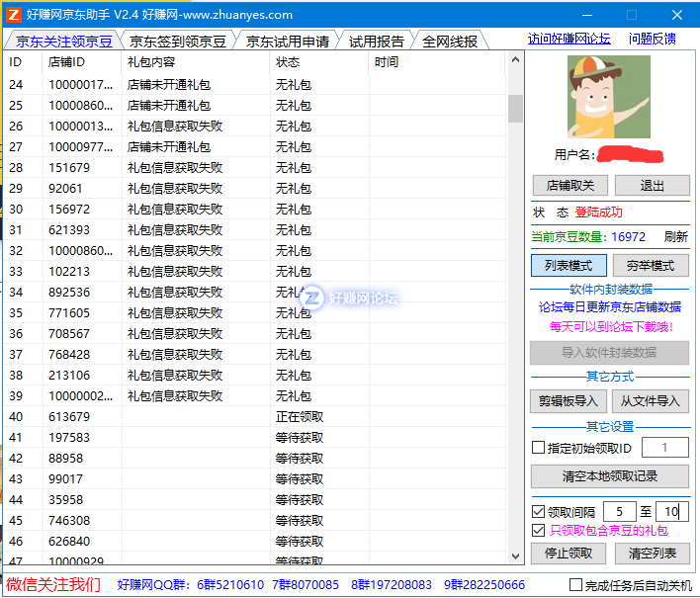Image resolution: width=700 pixels, height=598 pixels.
Task: Select the row with shop ID 626840
Action: (x=255, y=542)
